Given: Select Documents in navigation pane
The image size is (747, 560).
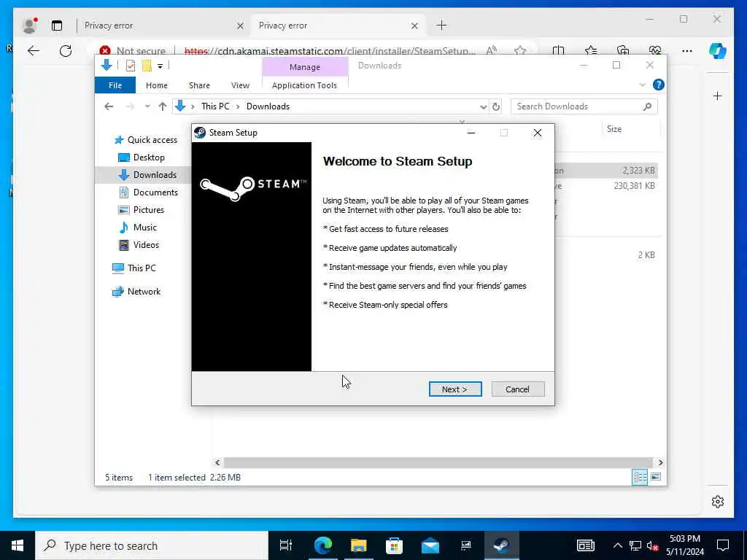Looking at the screenshot, I should 155,192.
